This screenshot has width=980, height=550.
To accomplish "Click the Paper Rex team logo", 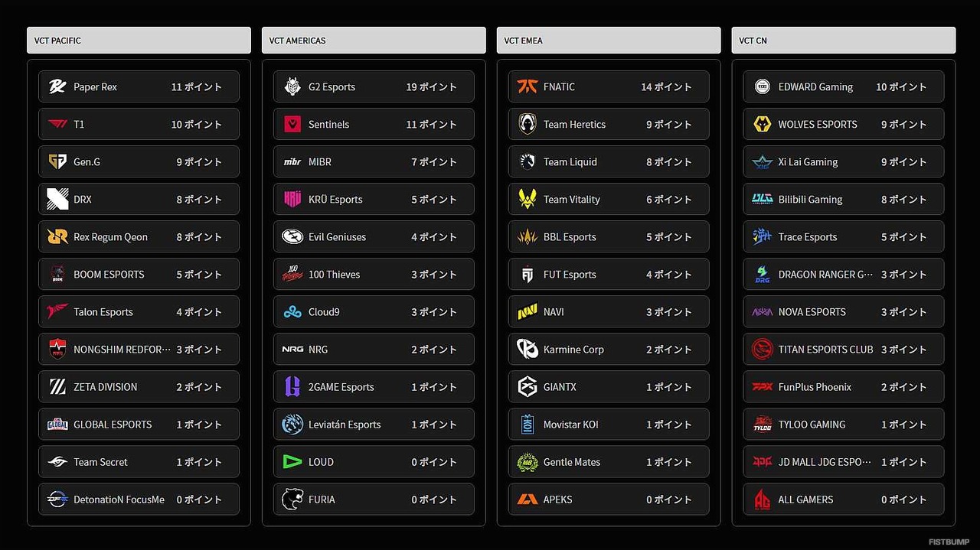I will pyautogui.click(x=57, y=86).
